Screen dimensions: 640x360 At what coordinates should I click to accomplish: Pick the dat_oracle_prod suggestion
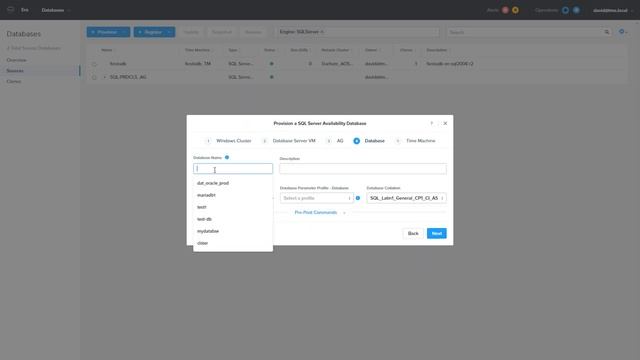(x=233, y=183)
